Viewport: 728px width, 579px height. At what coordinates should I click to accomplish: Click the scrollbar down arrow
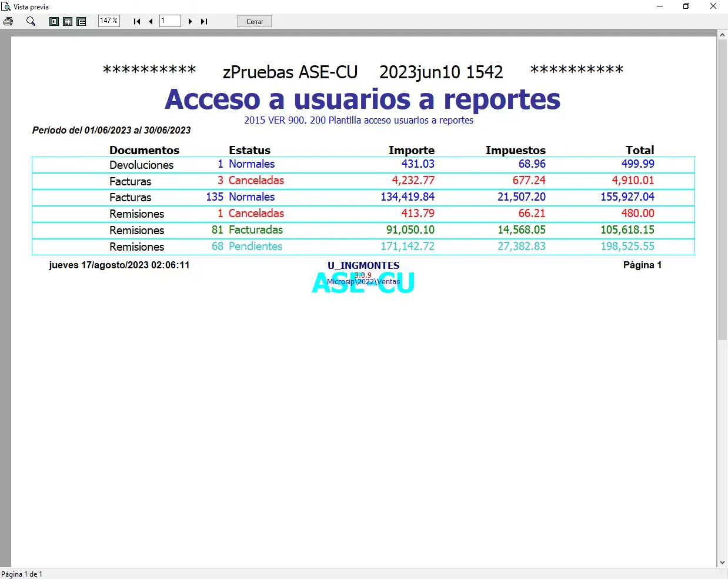tap(722, 563)
